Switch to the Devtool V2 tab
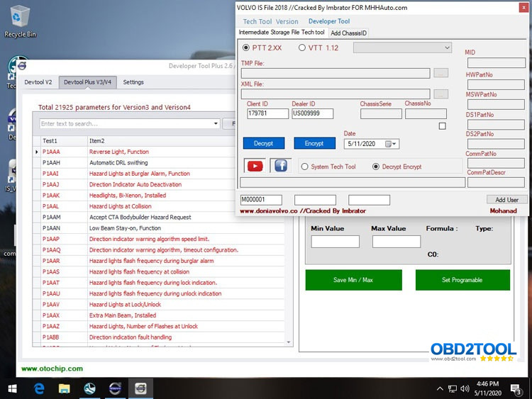 pos(38,82)
